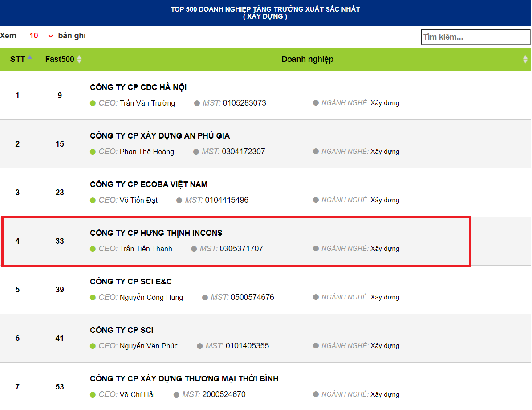Open CÔNG TY CP XÂY DỰNG THƯƠNG MẠI THỚI BÌNH
532x410 pixels.
(184, 379)
